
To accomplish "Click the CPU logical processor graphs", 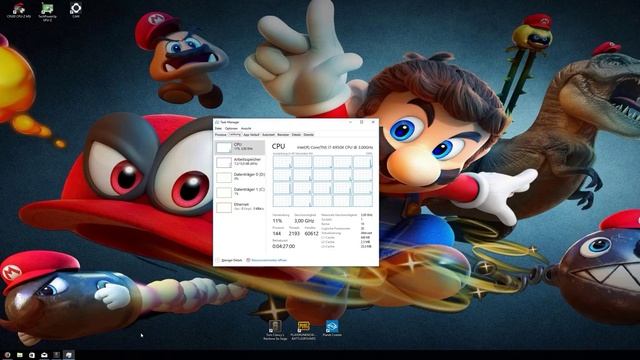I will tap(322, 181).
